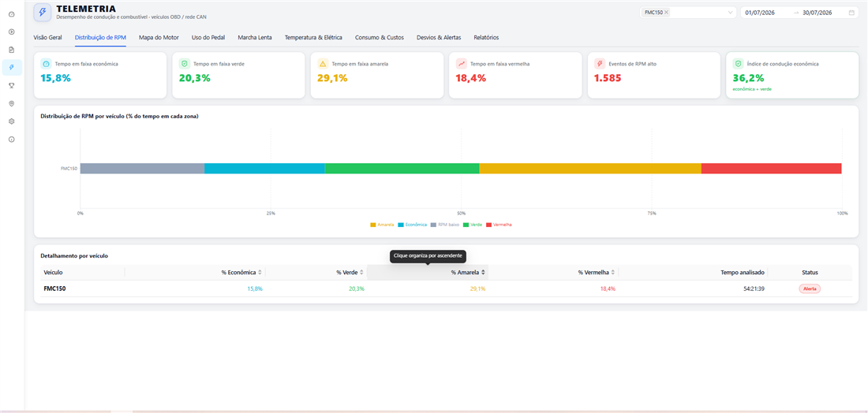This screenshot has width=868, height=413.
Task: Go to the Uso do Pedal tab
Action: 208,38
